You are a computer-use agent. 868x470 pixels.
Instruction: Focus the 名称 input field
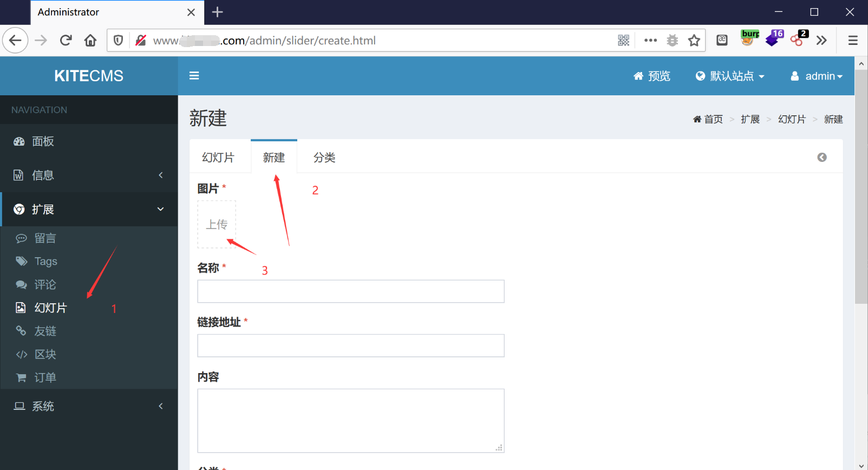(x=351, y=291)
